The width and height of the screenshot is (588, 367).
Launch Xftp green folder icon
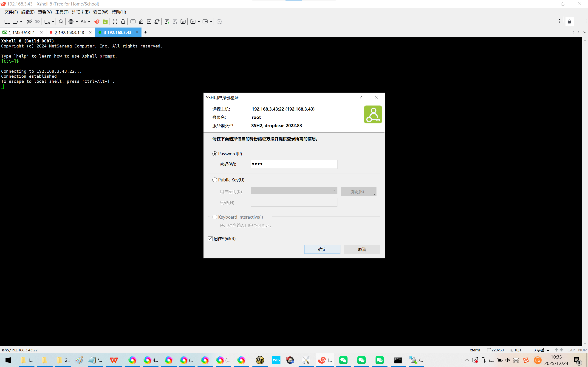click(x=105, y=22)
